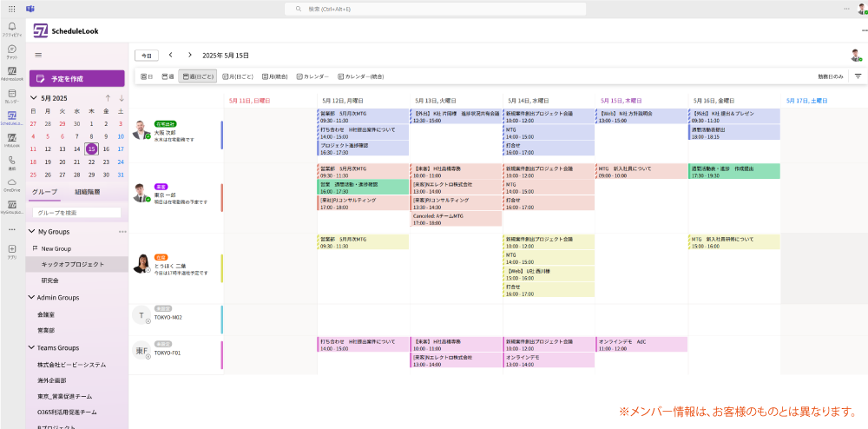Click the 今日 today button
The height and width of the screenshot is (429, 868).
[147, 56]
